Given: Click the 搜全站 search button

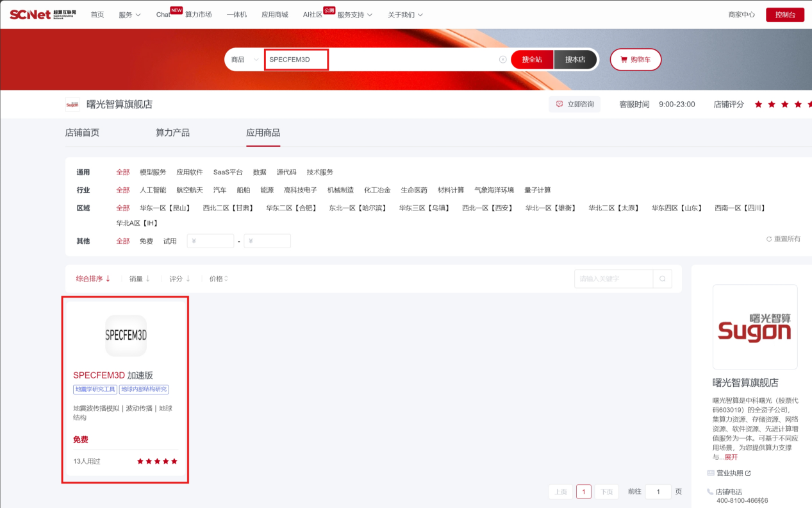Looking at the screenshot, I should [532, 60].
